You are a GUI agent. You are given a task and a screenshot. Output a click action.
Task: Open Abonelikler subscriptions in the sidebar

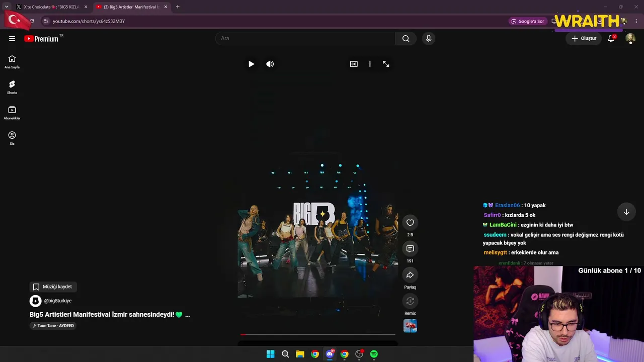[12, 113]
